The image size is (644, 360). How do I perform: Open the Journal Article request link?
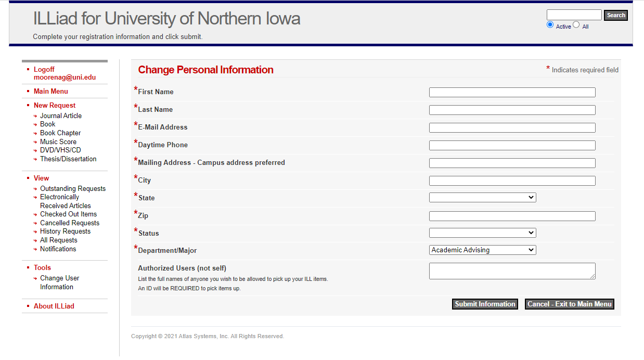[x=61, y=116]
